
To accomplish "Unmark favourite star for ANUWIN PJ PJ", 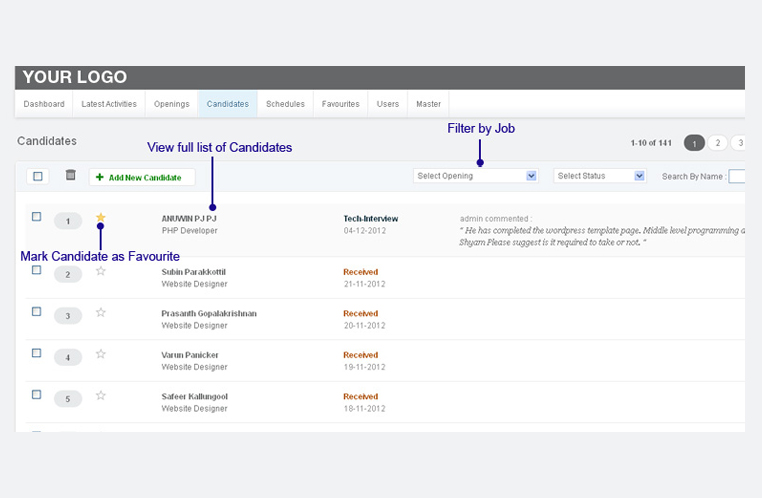I will 100,218.
